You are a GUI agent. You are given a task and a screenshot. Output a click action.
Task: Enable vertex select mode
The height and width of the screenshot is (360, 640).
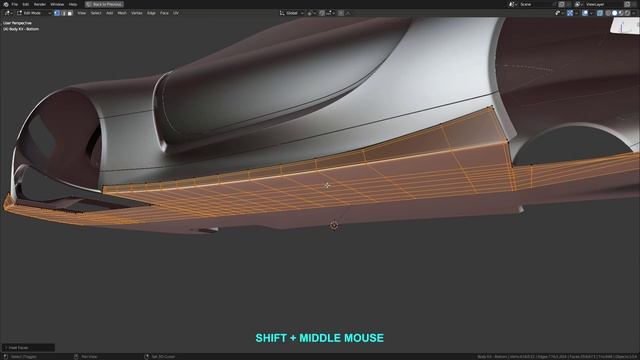[57, 13]
